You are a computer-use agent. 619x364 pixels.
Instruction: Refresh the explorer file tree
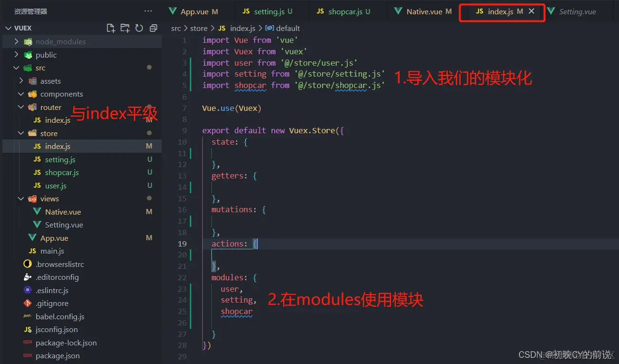[x=139, y=28]
